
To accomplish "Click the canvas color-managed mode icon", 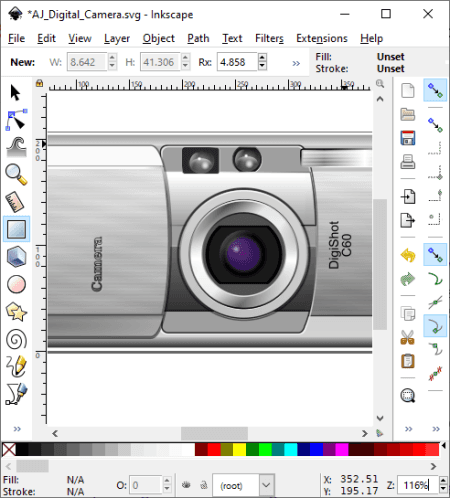I will (379, 433).
